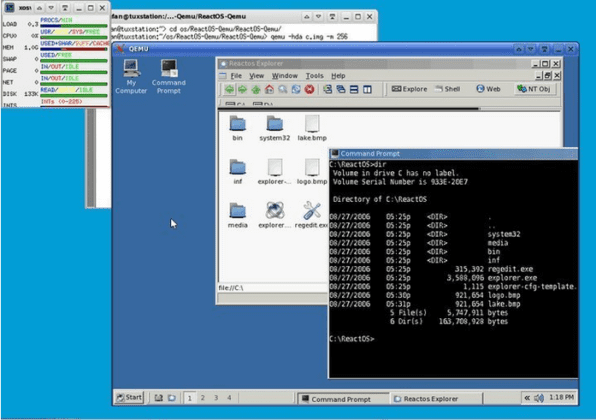Click the Command Prompt window's title icon
This screenshot has height=420, width=596.
335,154
